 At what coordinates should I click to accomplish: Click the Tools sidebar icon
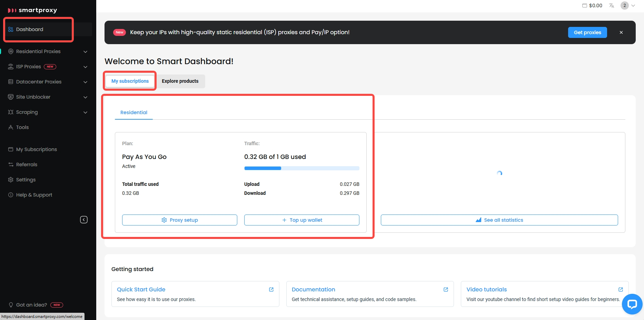(11, 127)
